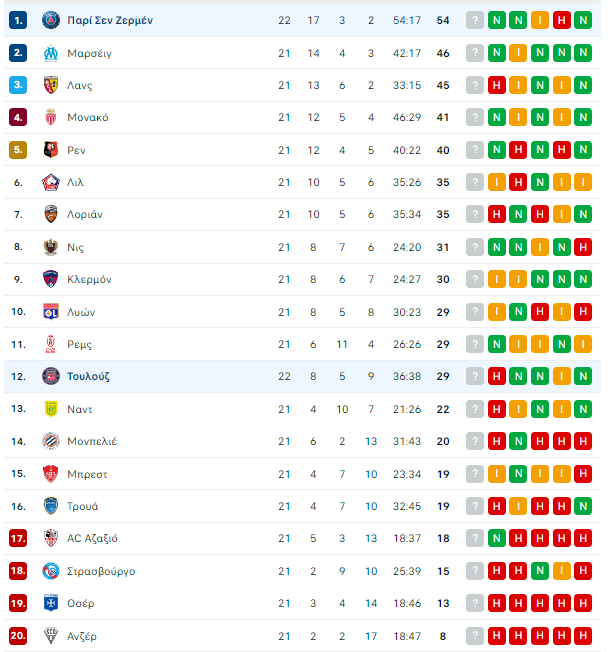This screenshot has width=610, height=652.
Task: Click the Οσέρ club crest
Action: pyautogui.click(x=51, y=603)
